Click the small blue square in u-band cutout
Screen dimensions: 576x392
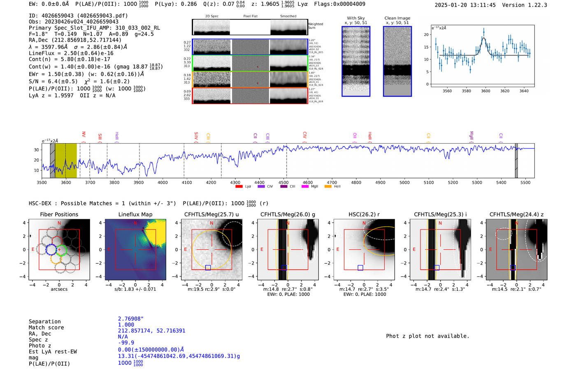[208, 268]
